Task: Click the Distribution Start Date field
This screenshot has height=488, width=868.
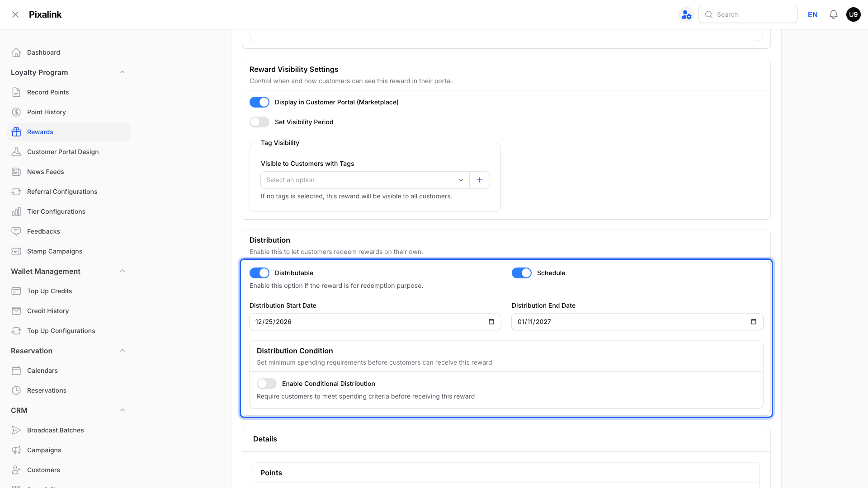Action: 375,322
